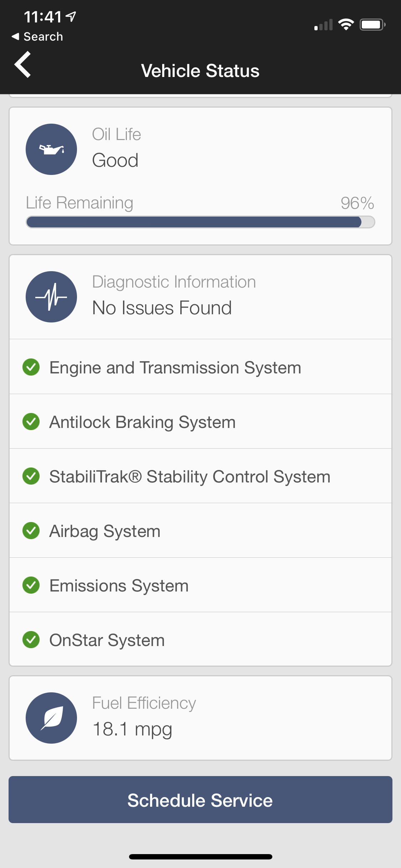Tap green check beside Airbag System
Viewport: 401px width, 868px height.
click(x=31, y=531)
